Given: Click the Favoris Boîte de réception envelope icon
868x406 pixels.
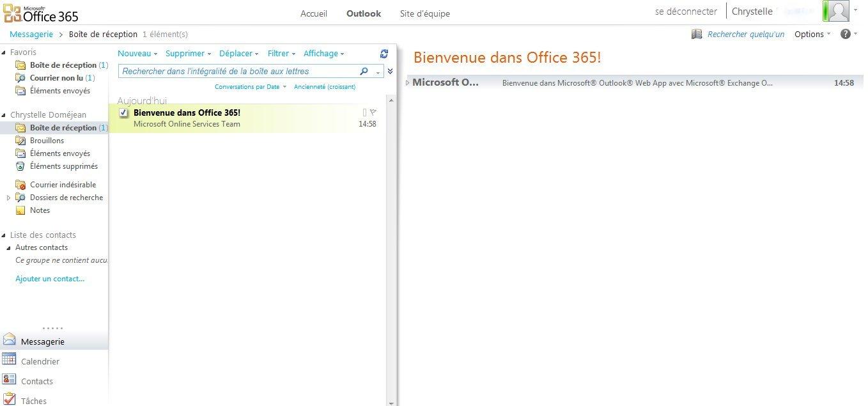Looking at the screenshot, I should point(20,65).
